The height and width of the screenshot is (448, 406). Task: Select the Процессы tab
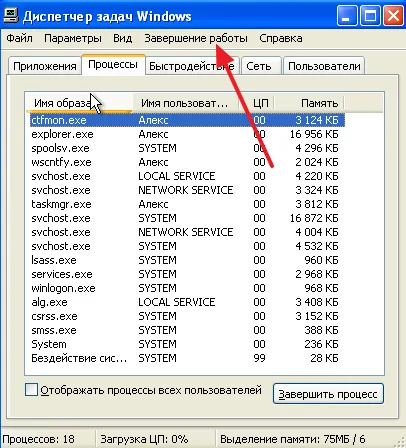point(113,64)
